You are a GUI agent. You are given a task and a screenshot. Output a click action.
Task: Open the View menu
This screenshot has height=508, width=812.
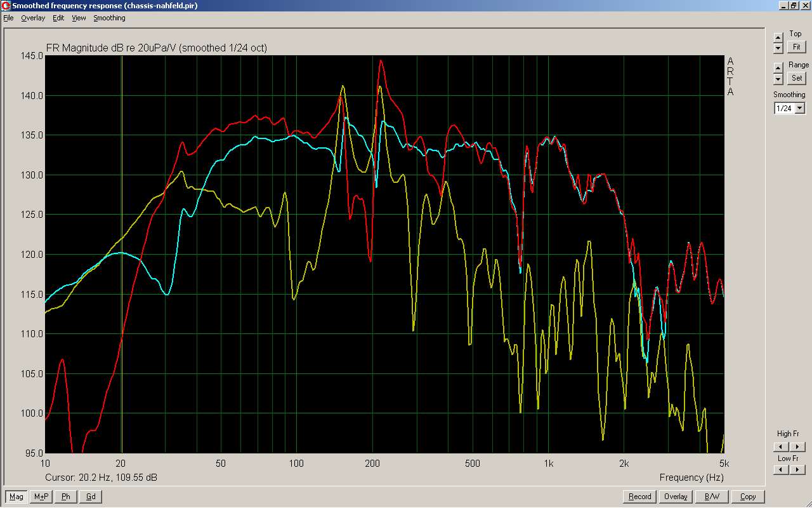79,18
